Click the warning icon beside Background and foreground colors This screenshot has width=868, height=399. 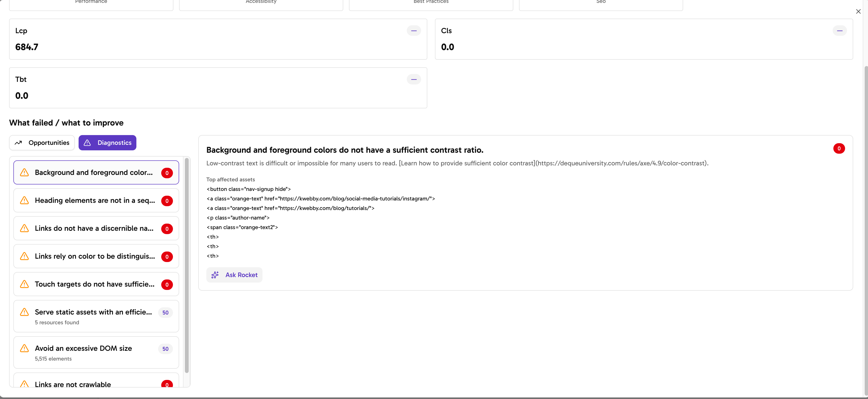point(24,172)
